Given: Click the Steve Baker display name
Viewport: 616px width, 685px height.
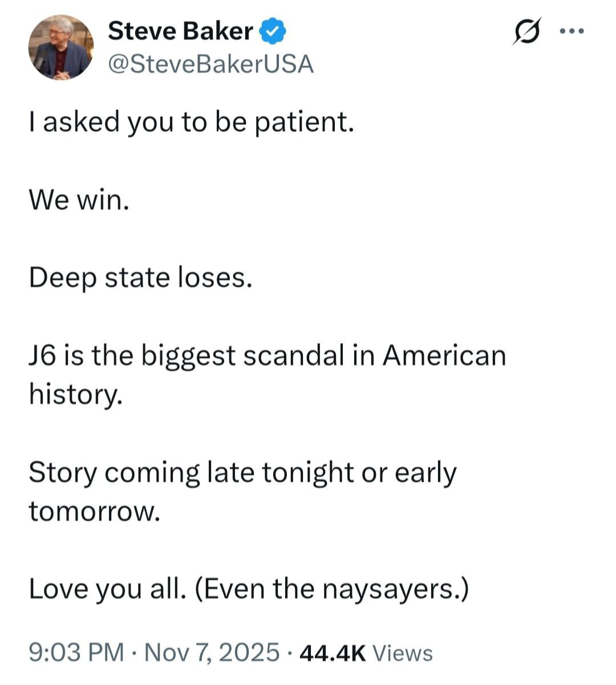Looking at the screenshot, I should 180,31.
